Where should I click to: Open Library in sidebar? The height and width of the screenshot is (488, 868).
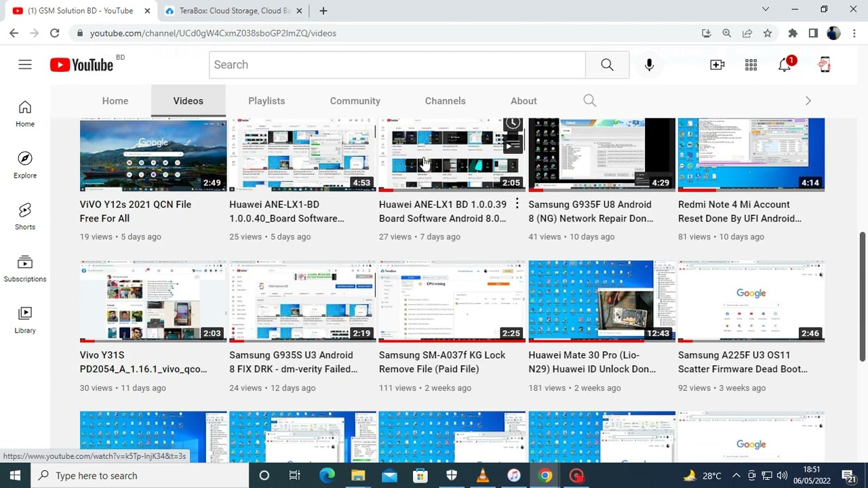point(25,321)
